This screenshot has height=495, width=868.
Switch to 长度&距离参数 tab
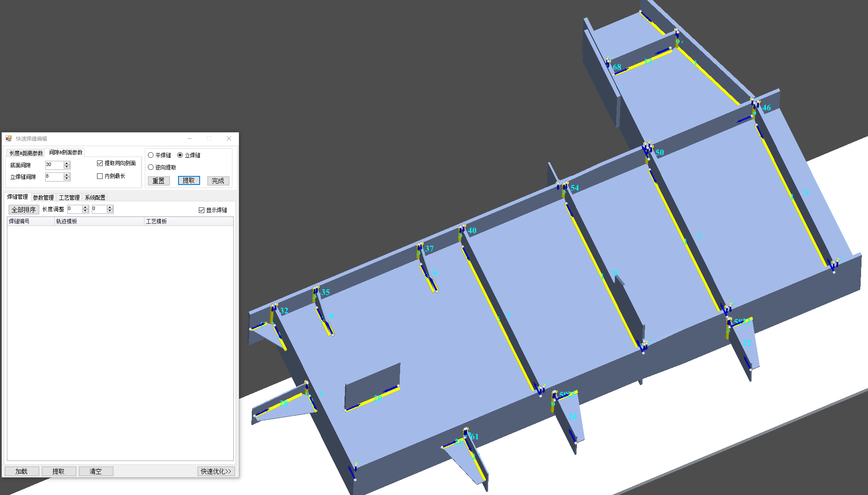point(26,153)
